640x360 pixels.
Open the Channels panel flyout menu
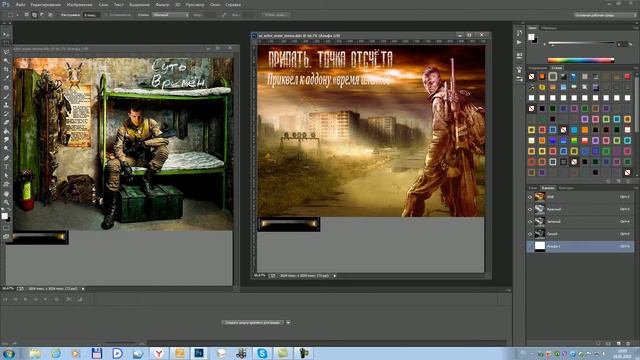636,188
